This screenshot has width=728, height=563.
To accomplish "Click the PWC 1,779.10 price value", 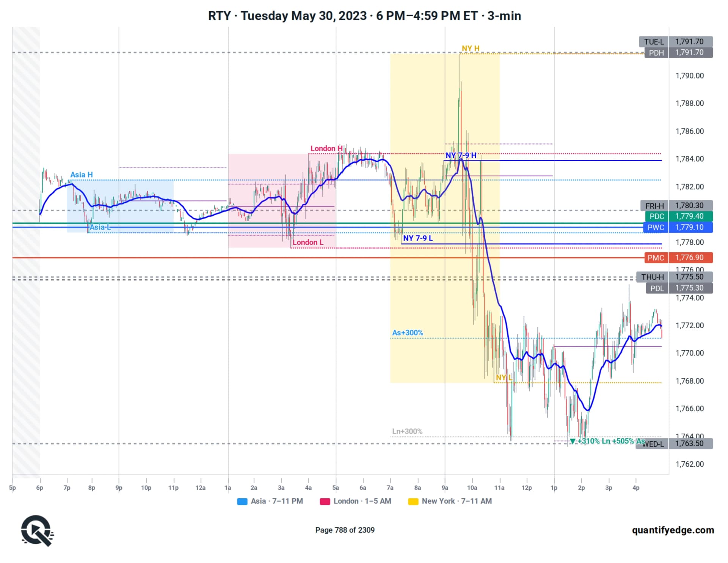I will click(x=690, y=227).
